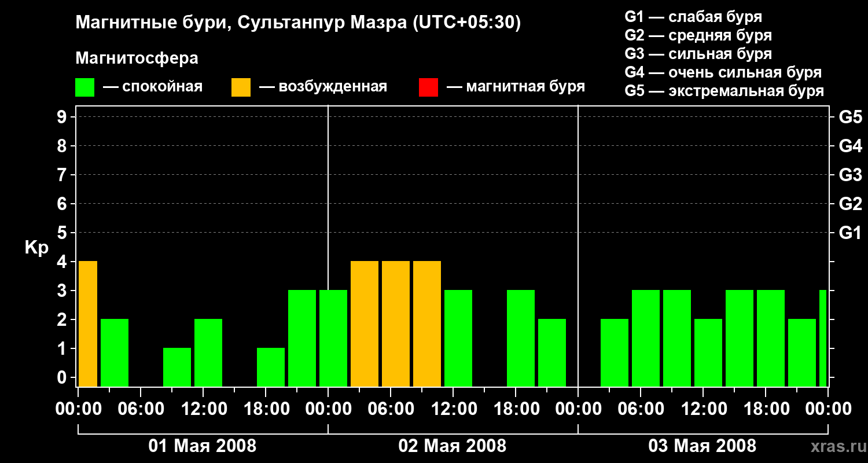Click the 'Kp' y-axis title
The width and height of the screenshot is (868, 463).
36,248
